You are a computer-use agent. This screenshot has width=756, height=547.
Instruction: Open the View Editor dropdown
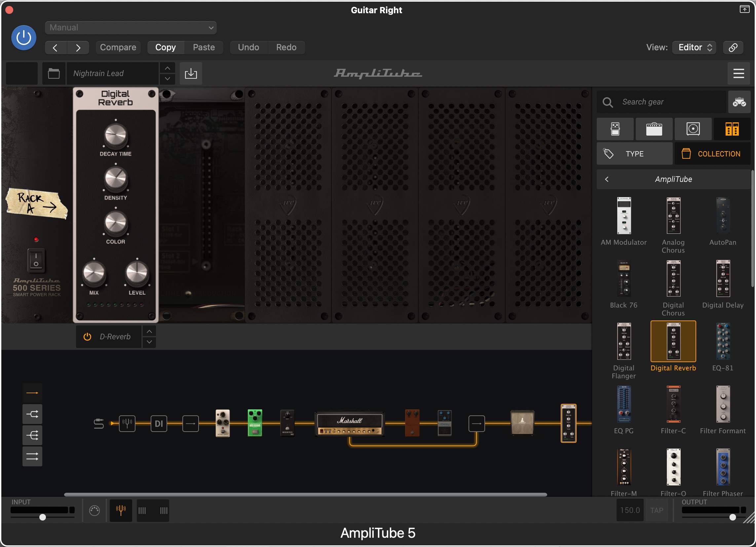694,47
